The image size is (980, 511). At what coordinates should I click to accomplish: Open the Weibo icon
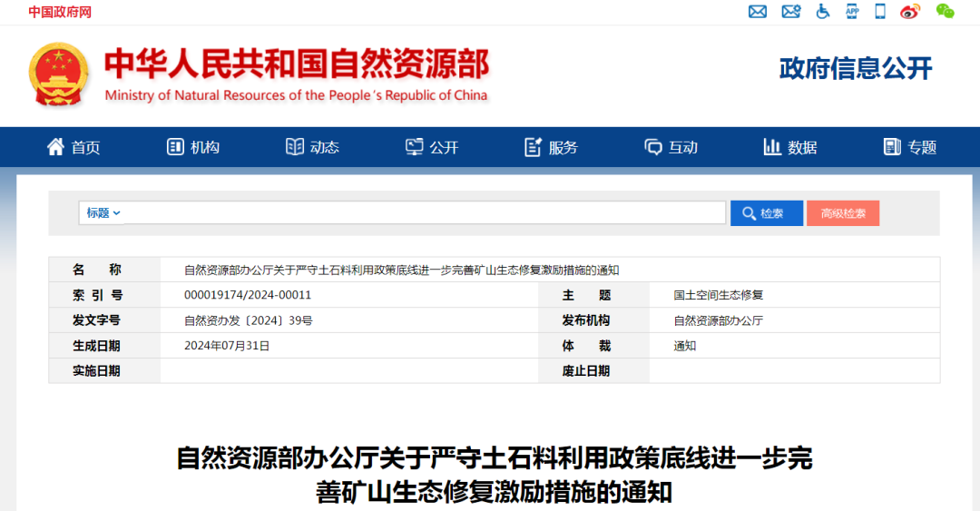click(x=910, y=12)
